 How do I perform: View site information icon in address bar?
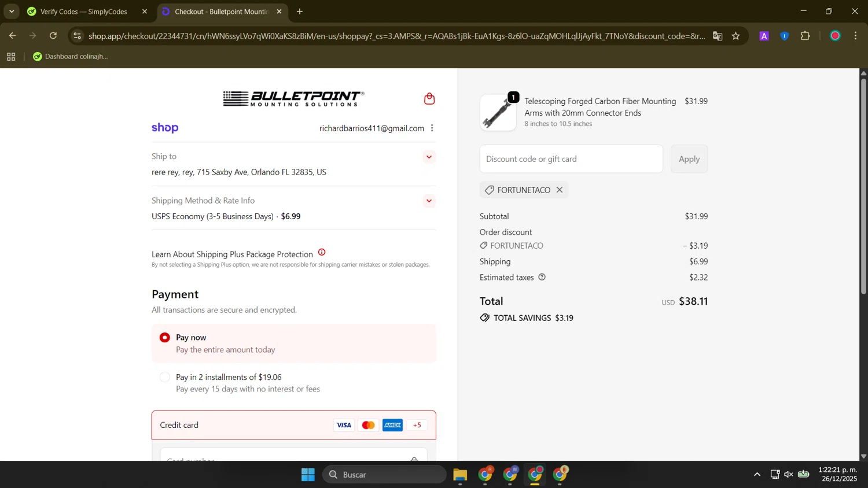tap(78, 36)
